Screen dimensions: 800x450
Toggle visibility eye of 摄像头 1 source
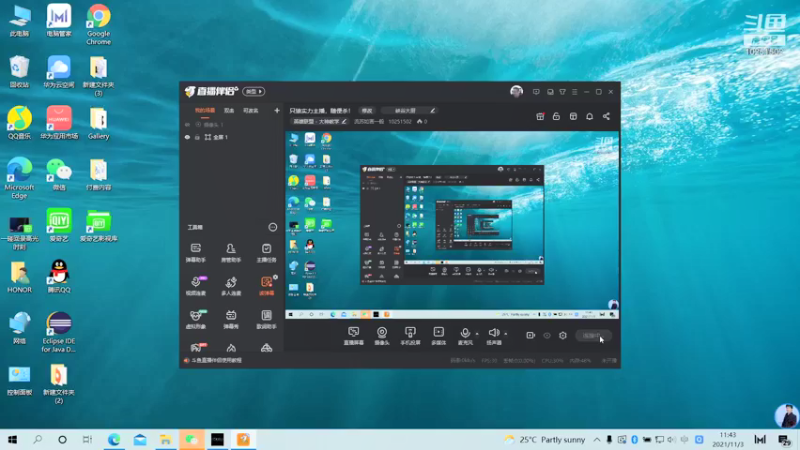click(187, 124)
